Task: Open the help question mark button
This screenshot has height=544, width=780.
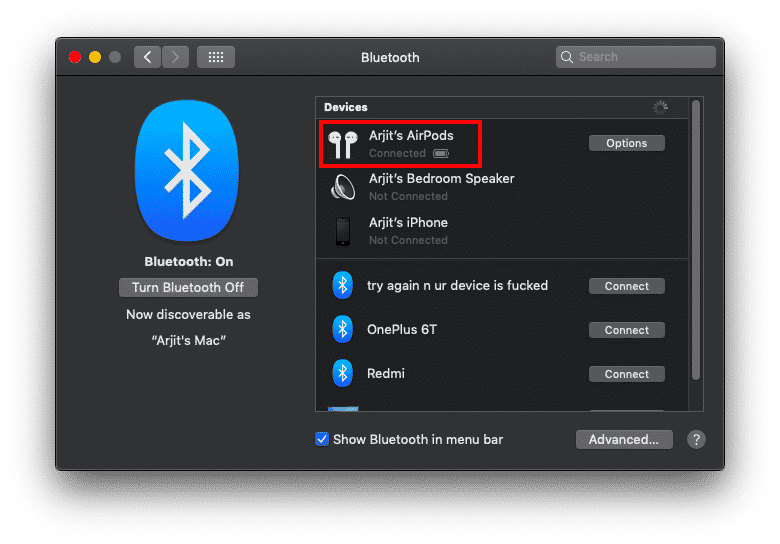Action: pyautogui.click(x=696, y=439)
